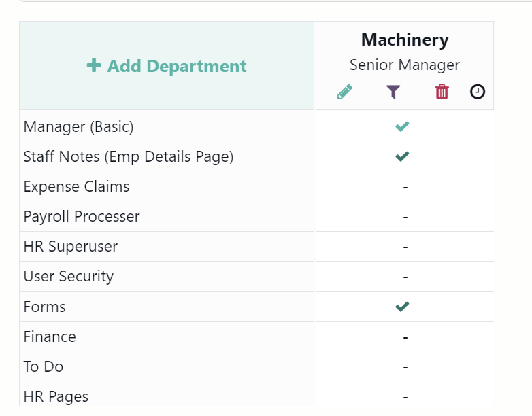Enable Finance permission dash
The height and width of the screenshot is (416, 532).
coord(405,337)
